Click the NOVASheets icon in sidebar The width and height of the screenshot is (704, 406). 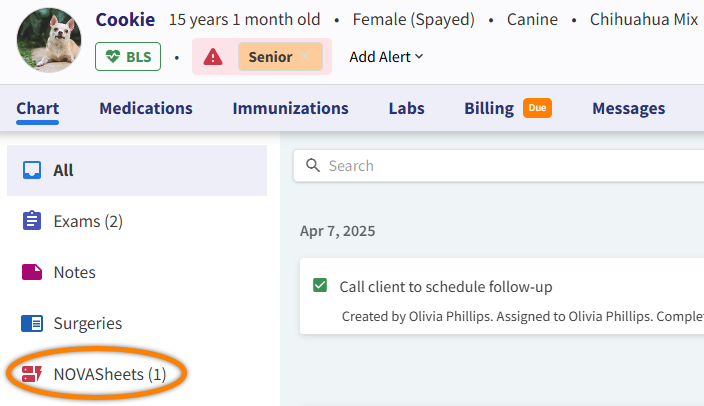[32, 374]
